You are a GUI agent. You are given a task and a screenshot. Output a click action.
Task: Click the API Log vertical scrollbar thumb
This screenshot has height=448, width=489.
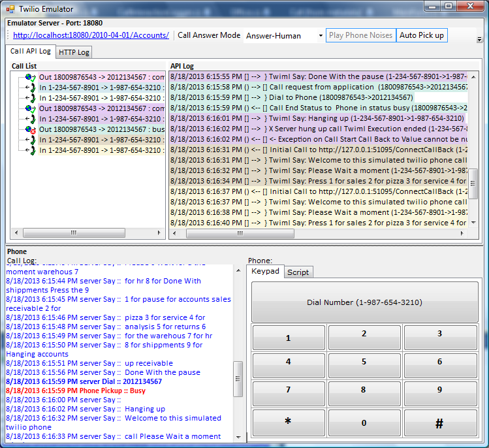(473, 184)
